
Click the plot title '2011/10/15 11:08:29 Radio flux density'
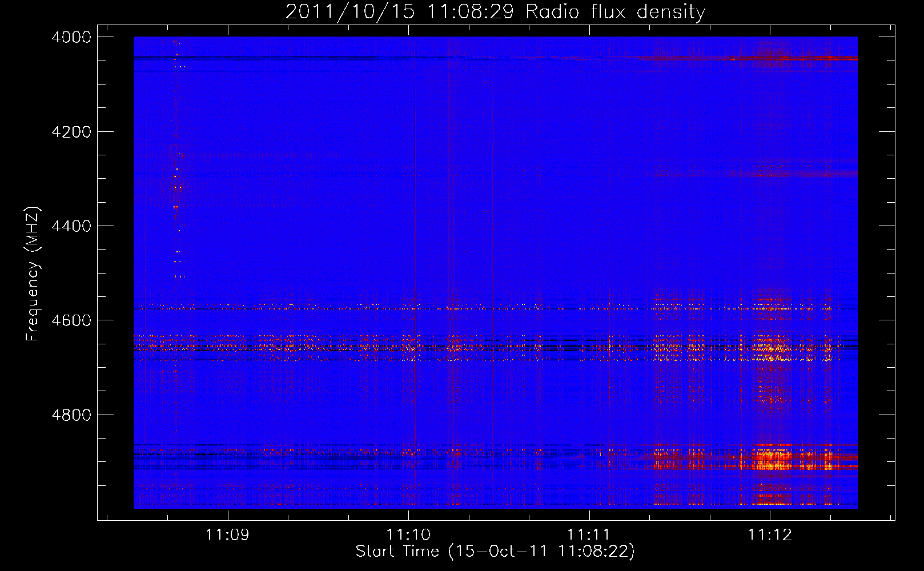pos(495,12)
